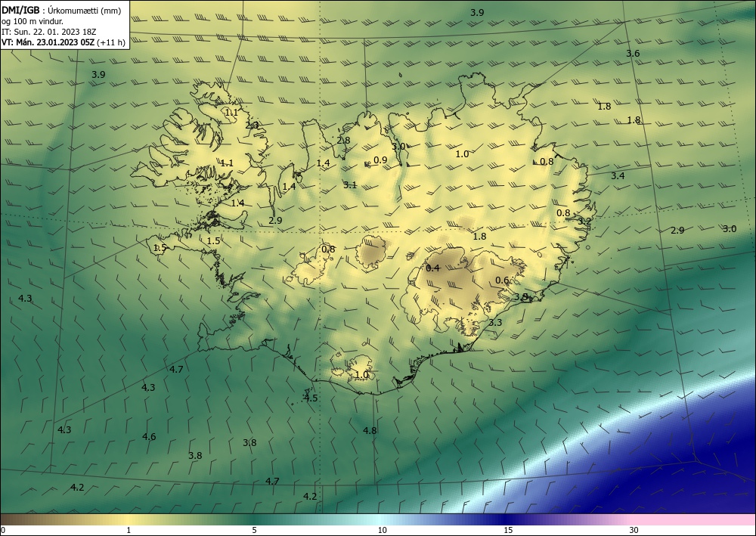
Task: Click the 0.6 value on the glacier
Action: click(x=503, y=280)
